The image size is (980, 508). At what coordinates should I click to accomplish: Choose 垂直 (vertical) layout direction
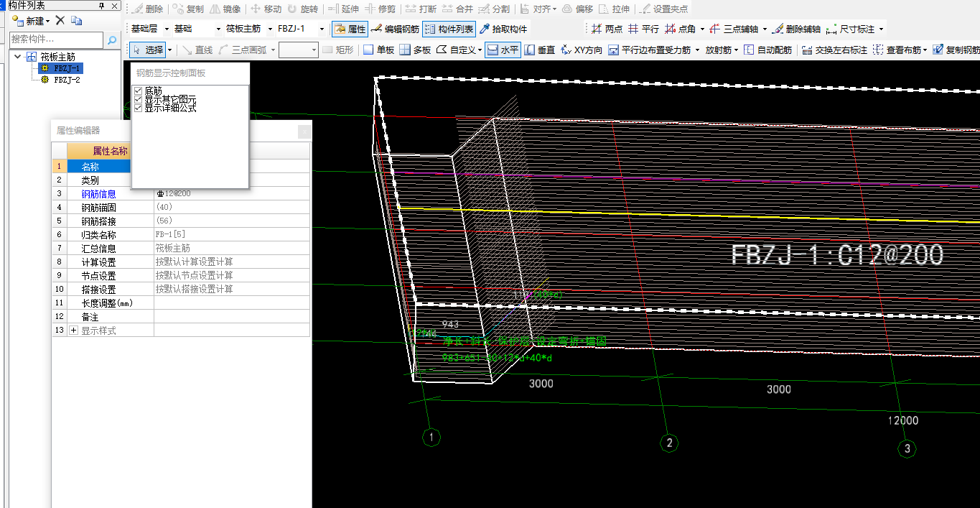(539, 50)
